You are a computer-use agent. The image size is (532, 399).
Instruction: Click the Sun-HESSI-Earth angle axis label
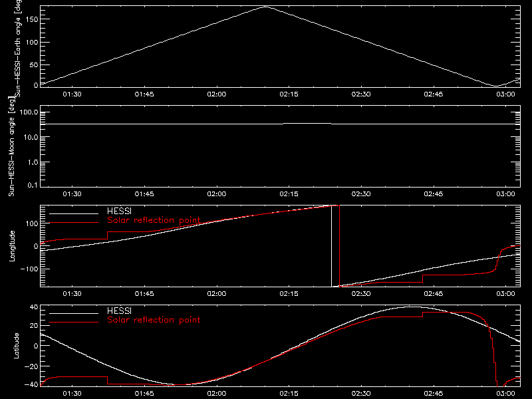(18, 49)
